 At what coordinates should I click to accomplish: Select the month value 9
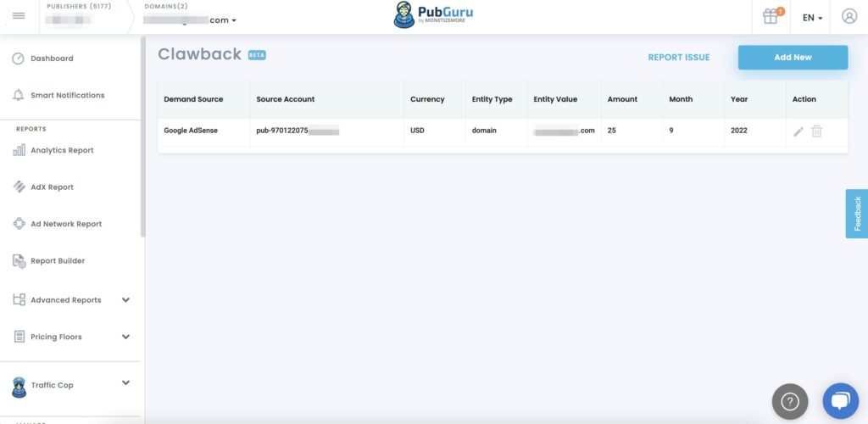(x=671, y=131)
